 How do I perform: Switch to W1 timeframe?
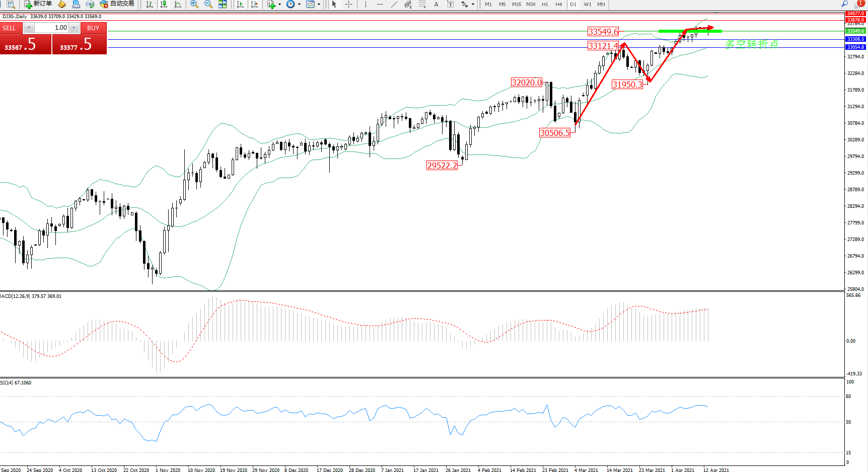[587, 4]
